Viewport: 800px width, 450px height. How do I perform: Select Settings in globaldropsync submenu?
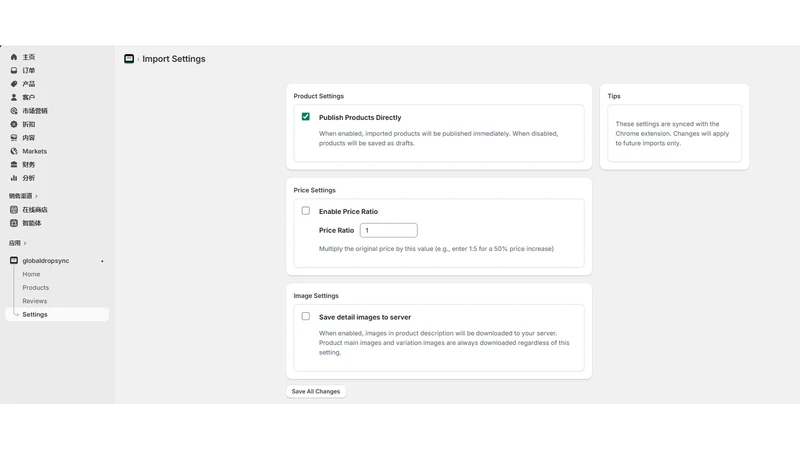pyautogui.click(x=57, y=314)
